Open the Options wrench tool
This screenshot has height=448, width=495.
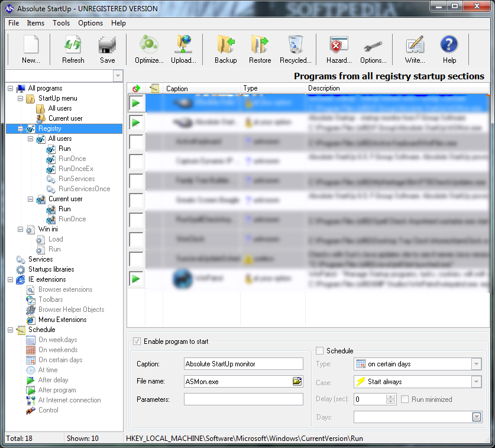[x=373, y=49]
